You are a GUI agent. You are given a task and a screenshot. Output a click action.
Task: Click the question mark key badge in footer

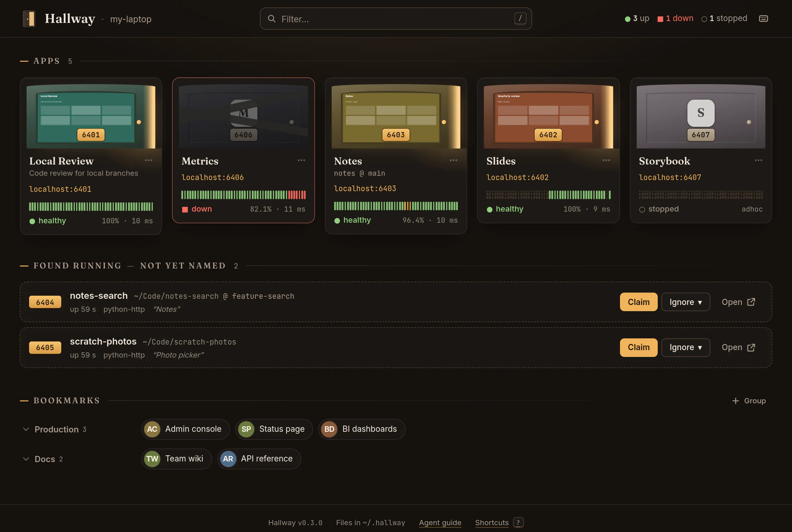pos(518,522)
